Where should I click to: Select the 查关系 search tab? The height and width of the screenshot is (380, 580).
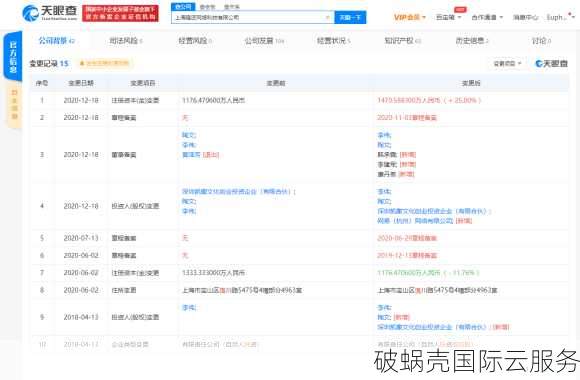[x=232, y=7]
